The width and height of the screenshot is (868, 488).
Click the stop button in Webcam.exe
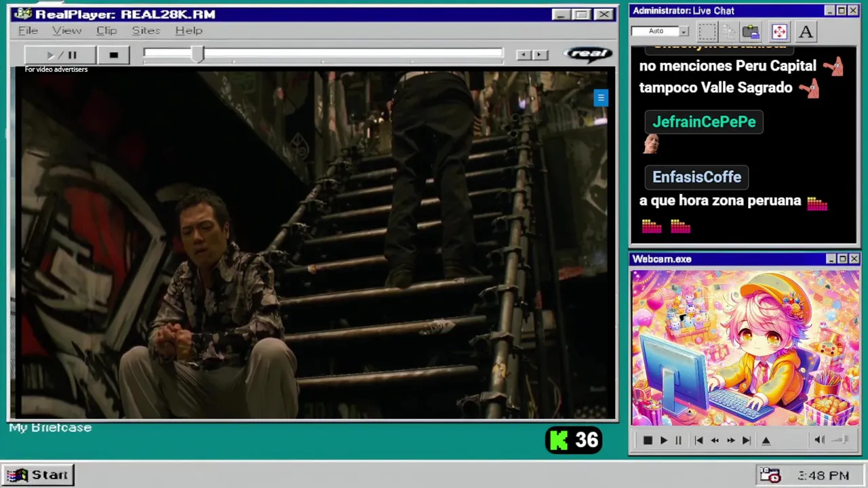pyautogui.click(x=647, y=441)
